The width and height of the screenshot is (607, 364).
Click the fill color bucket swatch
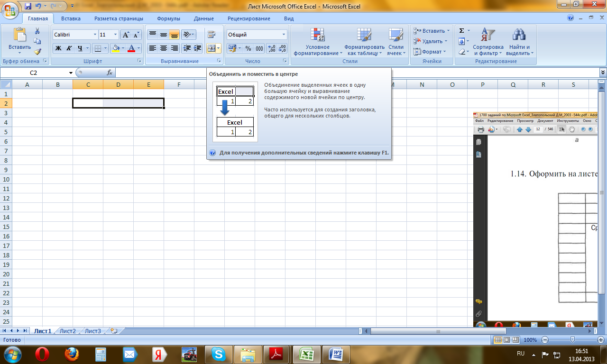pos(115,48)
